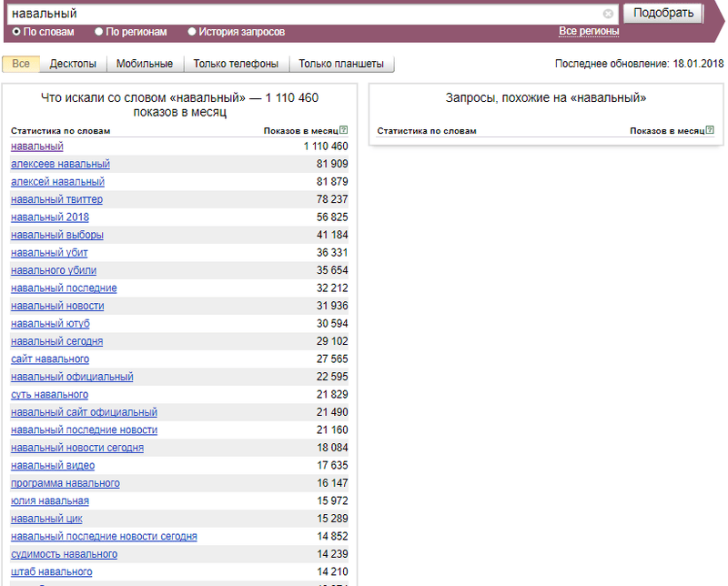Switch to the 'Только планшеты' tab
This screenshot has width=728, height=586.
[341, 65]
